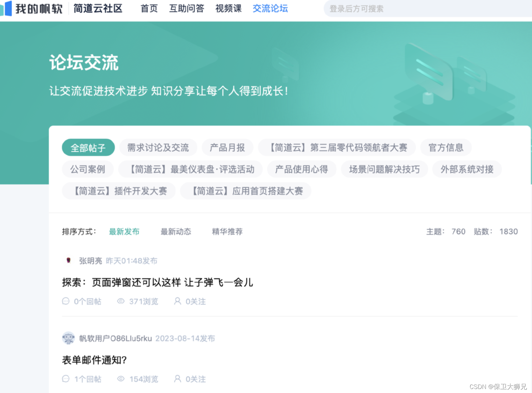Viewport: 532px width, 393px height.
Task: Filter by 第三届零代码领航者大赛 tag
Action: click(x=337, y=147)
